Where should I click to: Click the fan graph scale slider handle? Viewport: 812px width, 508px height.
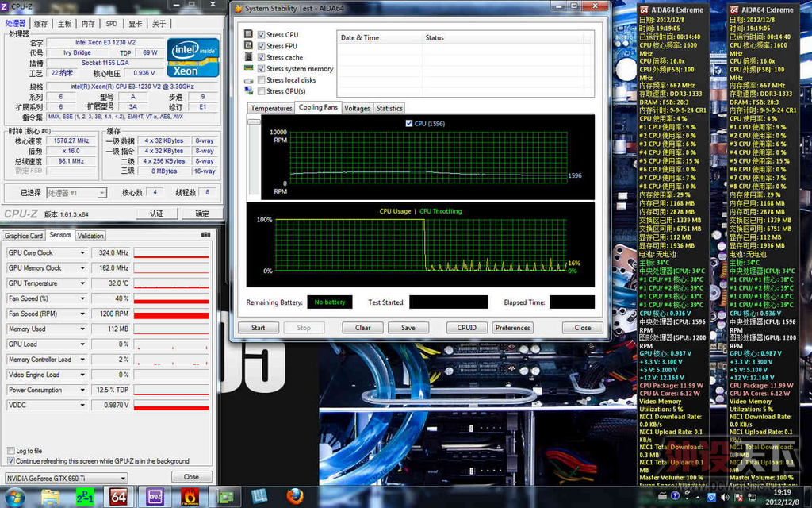[254, 121]
